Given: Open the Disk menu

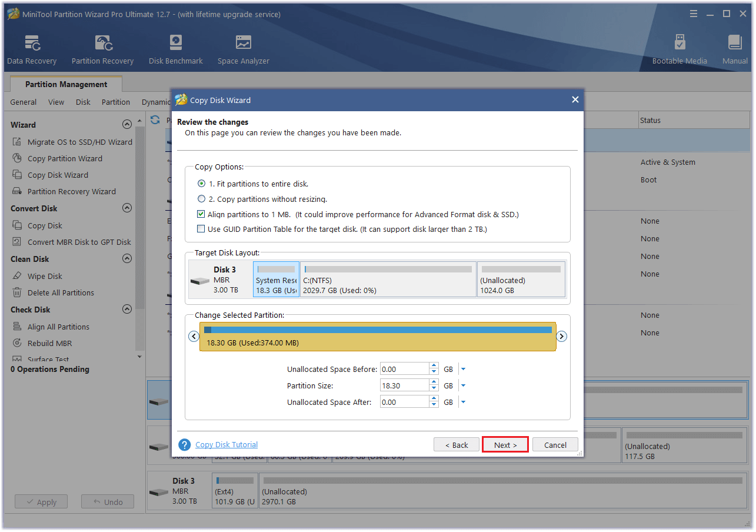Looking at the screenshot, I should (x=84, y=102).
